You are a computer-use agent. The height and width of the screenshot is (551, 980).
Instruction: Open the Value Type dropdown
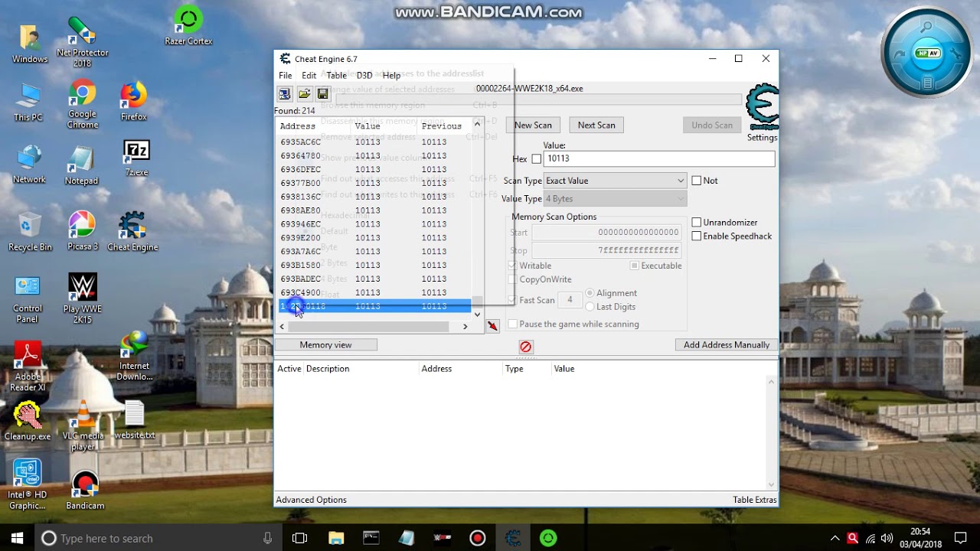615,199
